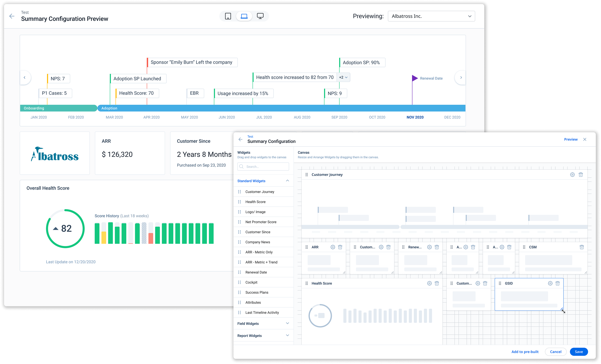Click the Save button
The image size is (601, 364).
point(579,351)
